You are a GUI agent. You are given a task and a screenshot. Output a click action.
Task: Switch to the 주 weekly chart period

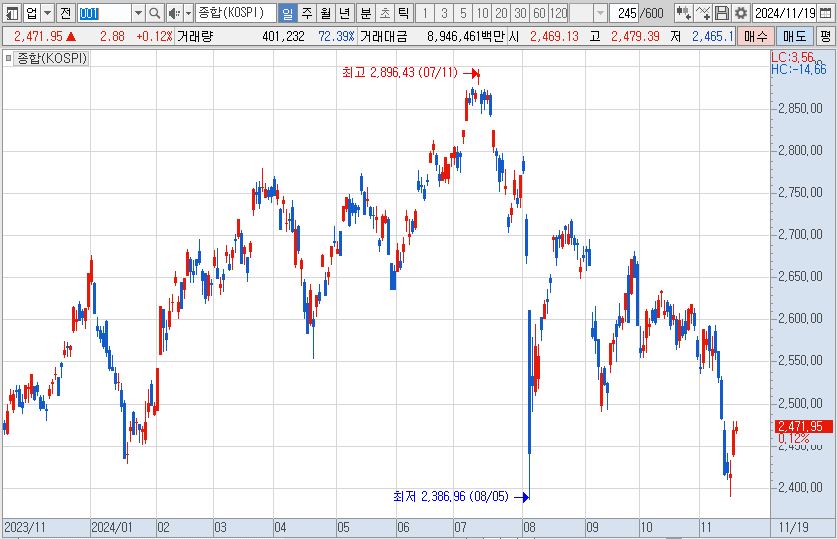307,13
